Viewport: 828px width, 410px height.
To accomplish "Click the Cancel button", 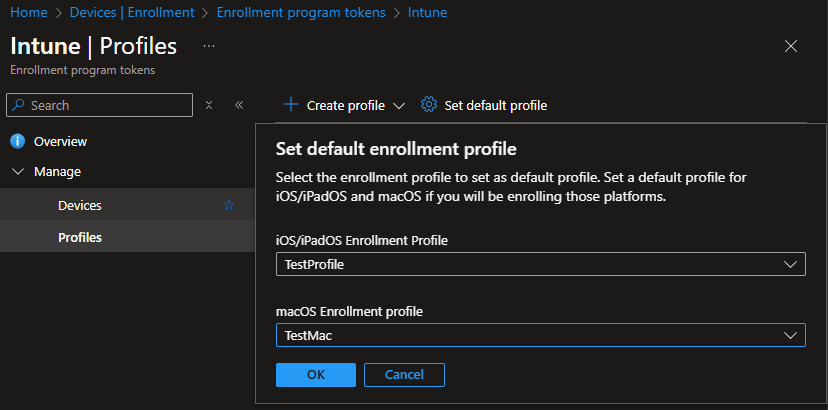I will tap(404, 374).
